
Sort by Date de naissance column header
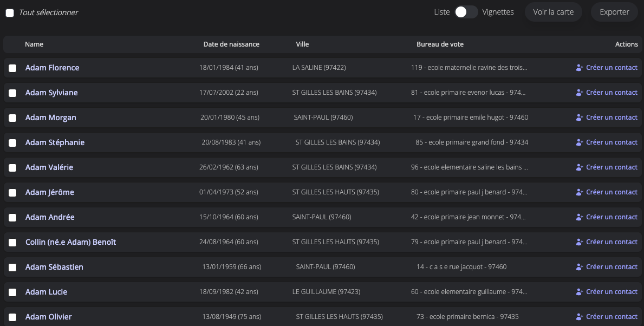tap(231, 44)
